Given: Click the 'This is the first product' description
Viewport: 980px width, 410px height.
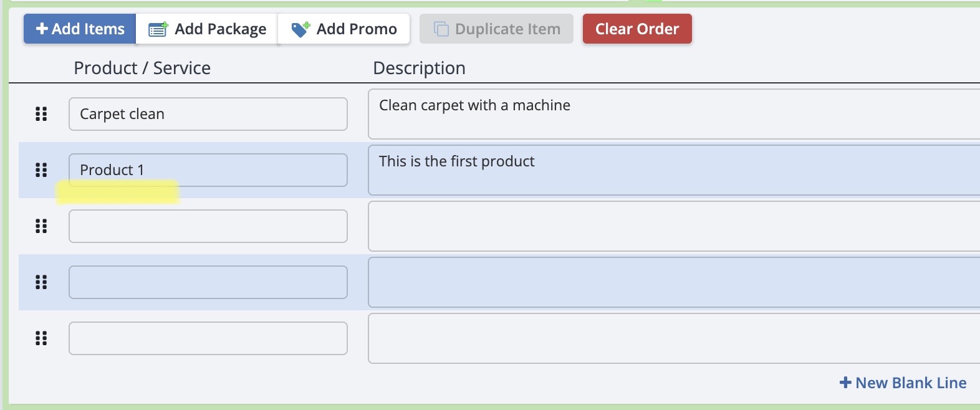Looking at the screenshot, I should pos(673,170).
